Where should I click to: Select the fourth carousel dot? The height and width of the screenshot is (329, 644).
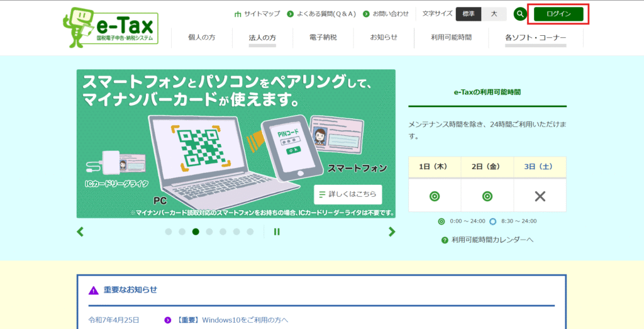click(209, 231)
